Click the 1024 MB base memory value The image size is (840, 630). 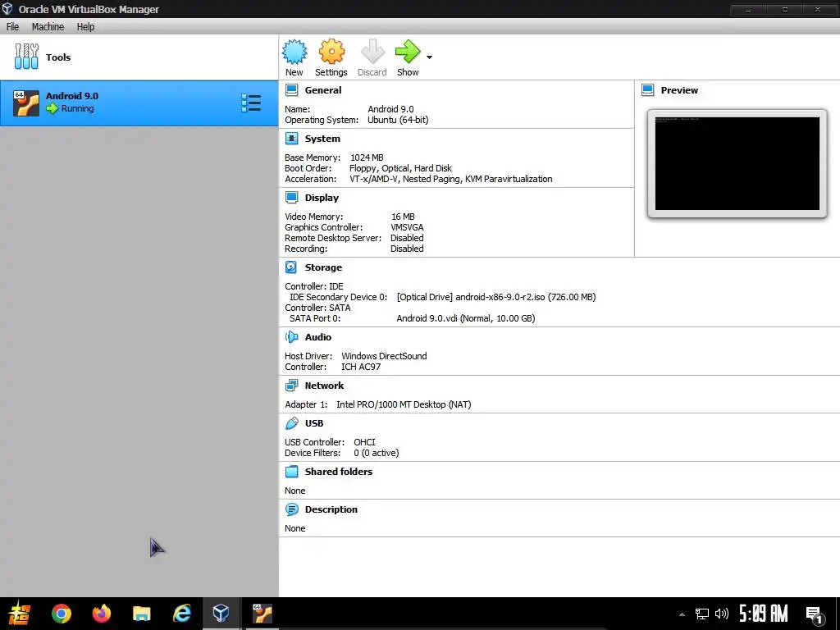click(367, 157)
